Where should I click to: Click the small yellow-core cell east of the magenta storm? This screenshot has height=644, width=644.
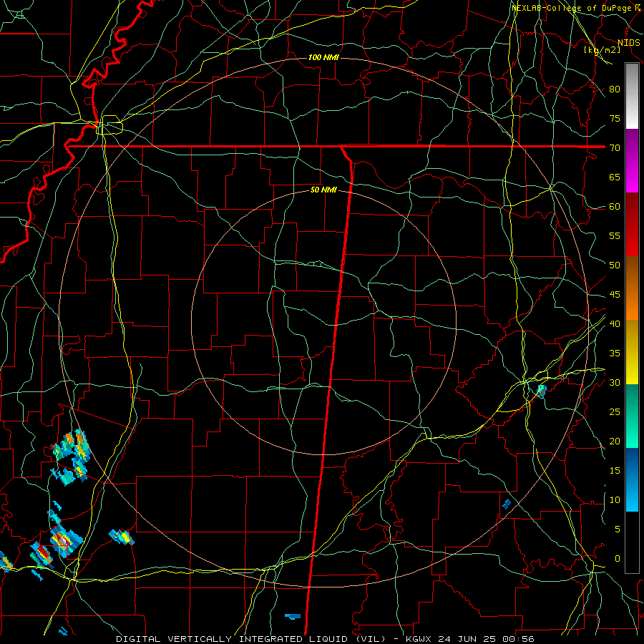click(x=122, y=537)
